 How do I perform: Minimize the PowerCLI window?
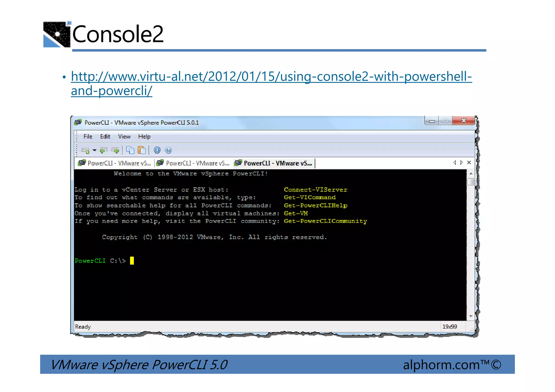coord(432,121)
